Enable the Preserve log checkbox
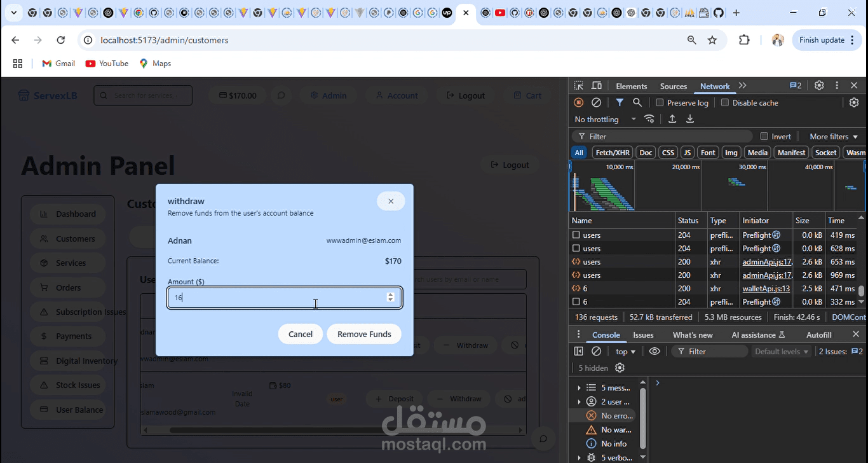 660,102
